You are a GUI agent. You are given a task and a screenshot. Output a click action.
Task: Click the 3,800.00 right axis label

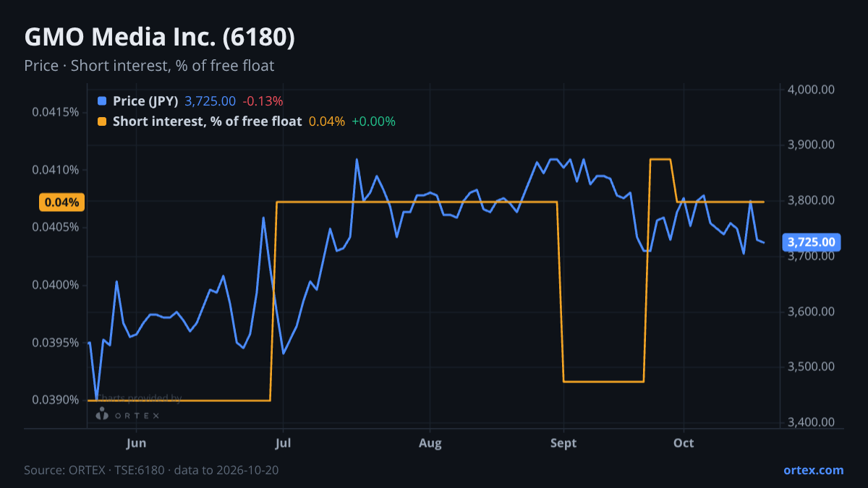[x=812, y=201]
